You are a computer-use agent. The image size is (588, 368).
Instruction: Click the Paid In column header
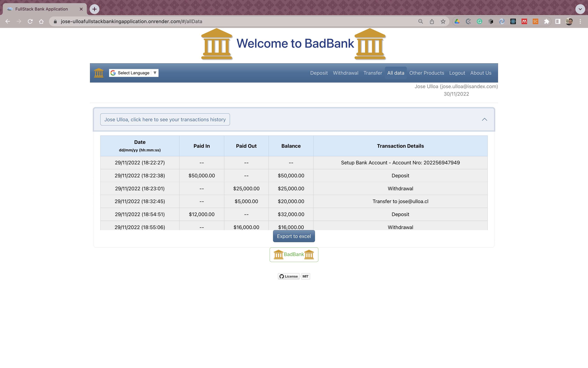click(x=202, y=146)
